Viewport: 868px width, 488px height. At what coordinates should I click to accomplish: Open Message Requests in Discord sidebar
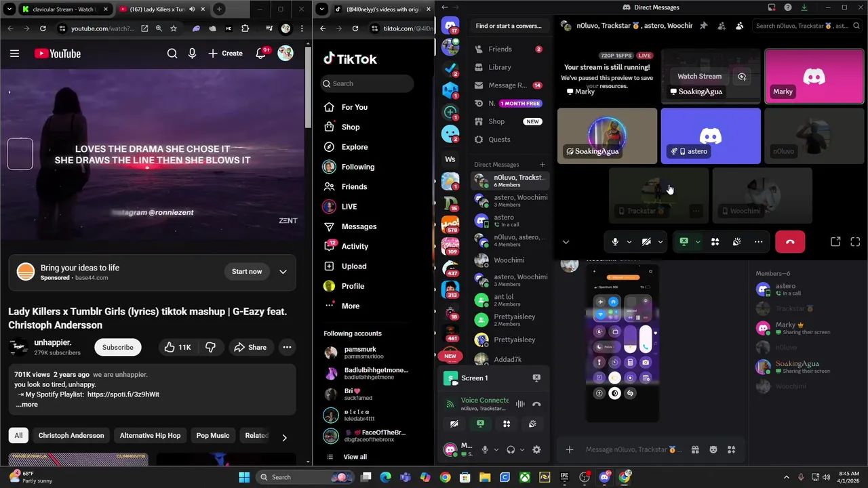(x=509, y=85)
